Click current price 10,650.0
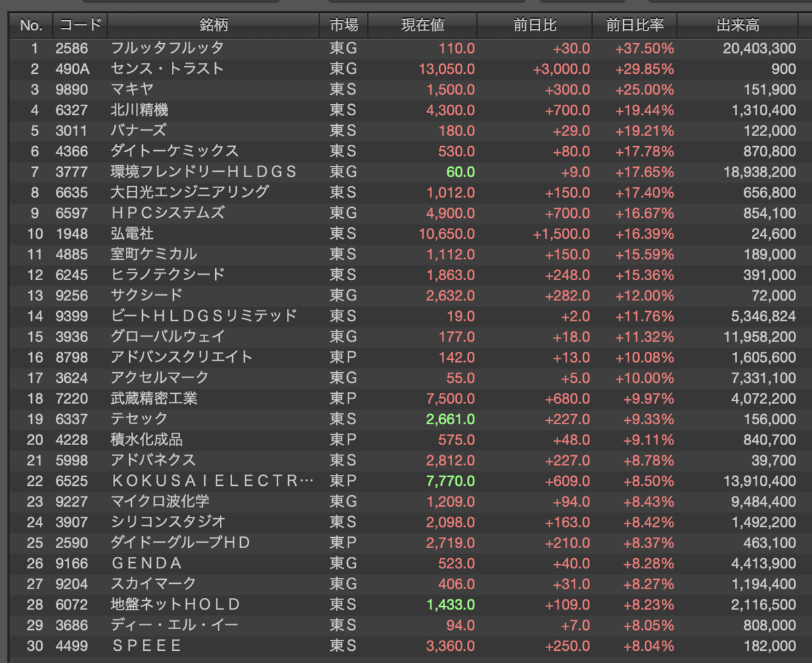Viewport: 812px width, 663px height. pyautogui.click(x=447, y=233)
